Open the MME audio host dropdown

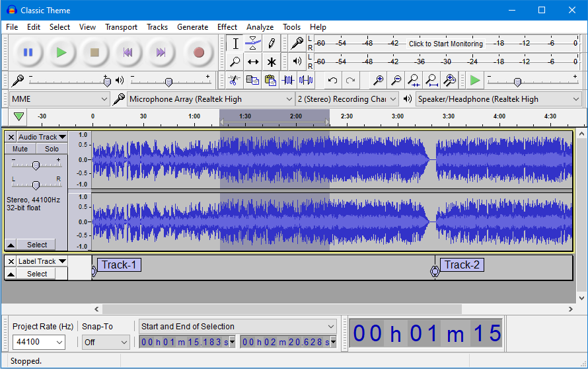(x=59, y=99)
